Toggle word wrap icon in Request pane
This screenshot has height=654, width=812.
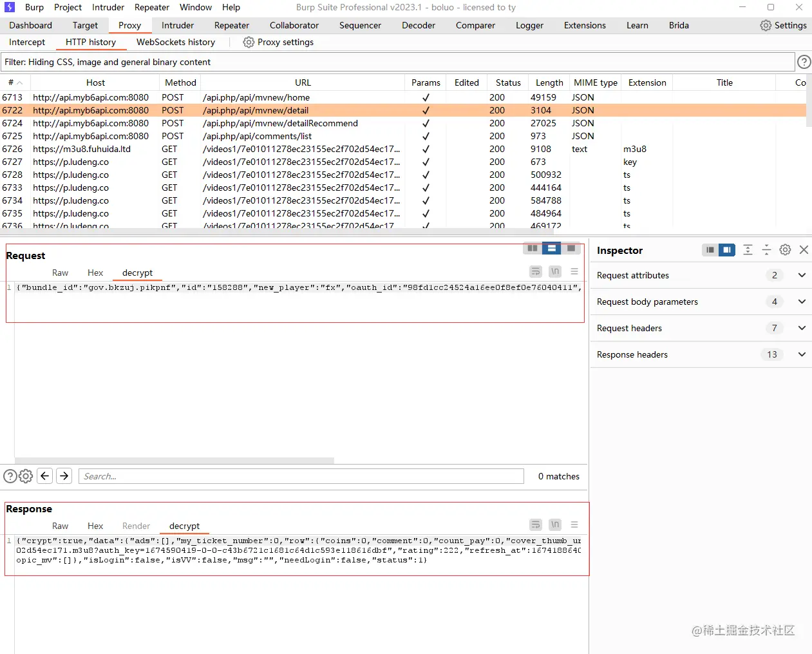[536, 272]
